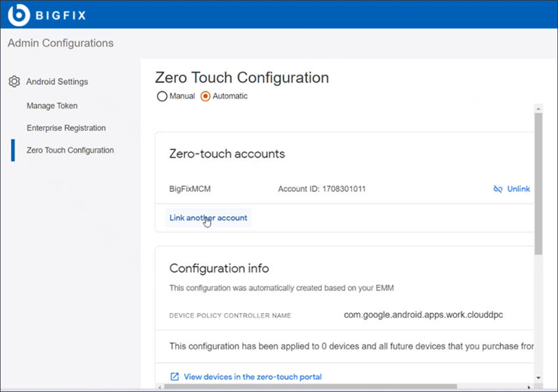
Task: Click the unlink chain icon
Action: point(498,189)
